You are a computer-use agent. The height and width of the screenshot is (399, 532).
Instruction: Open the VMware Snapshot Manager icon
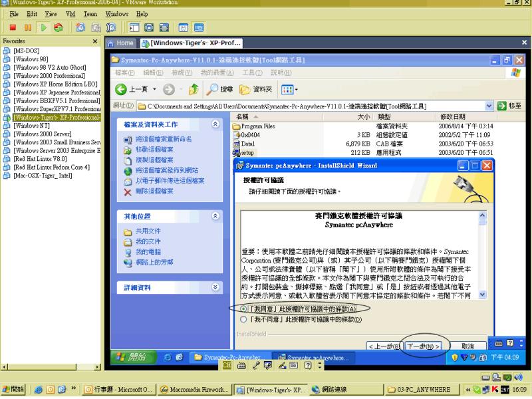pos(111,27)
